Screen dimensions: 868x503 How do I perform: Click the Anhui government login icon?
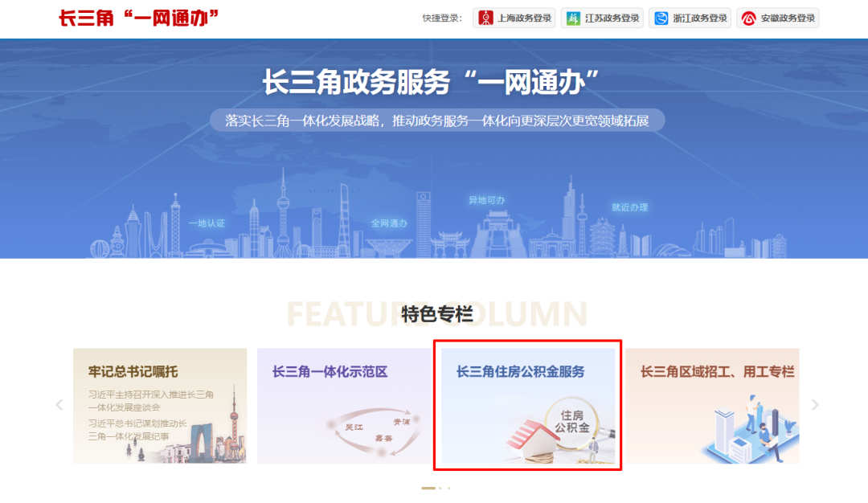pos(748,18)
